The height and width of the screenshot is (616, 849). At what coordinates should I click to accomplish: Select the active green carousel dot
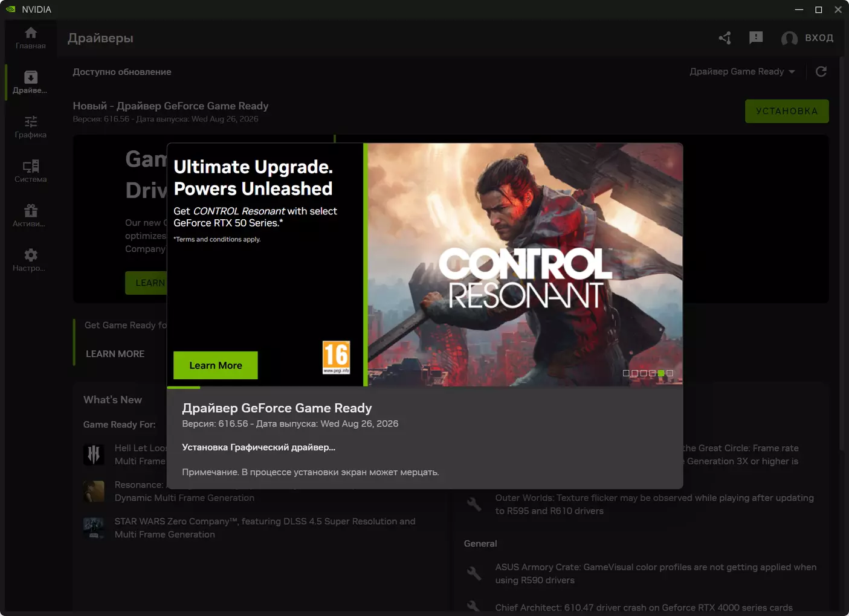pyautogui.click(x=661, y=373)
